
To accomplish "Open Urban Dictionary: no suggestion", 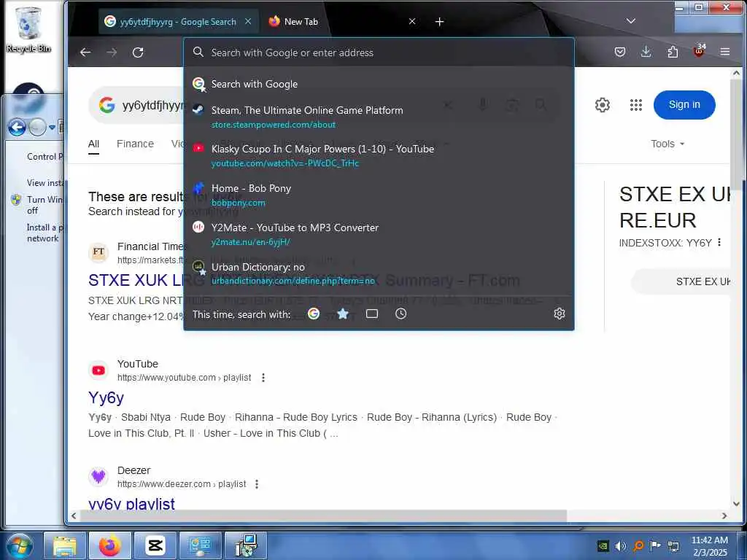I will pos(379,273).
